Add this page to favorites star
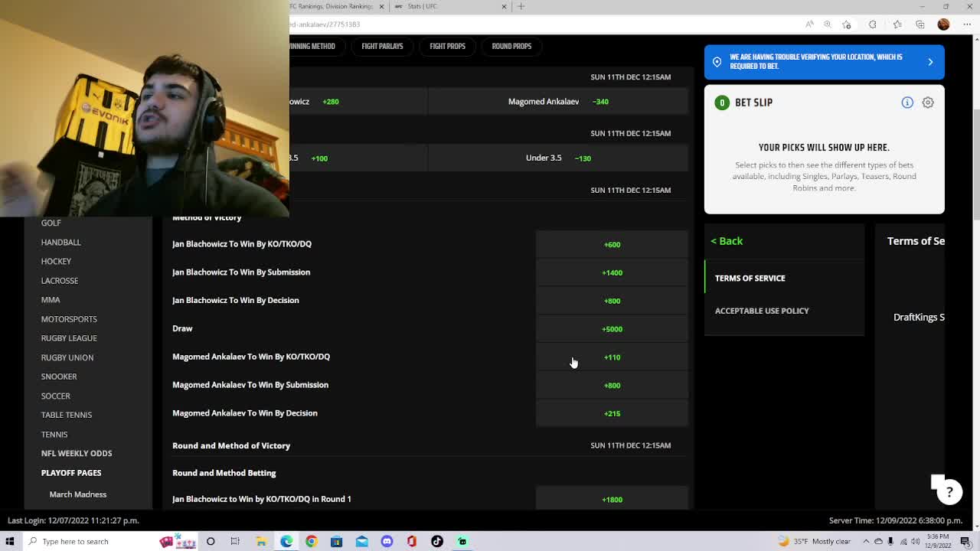The width and height of the screenshot is (980, 551). pos(848,24)
